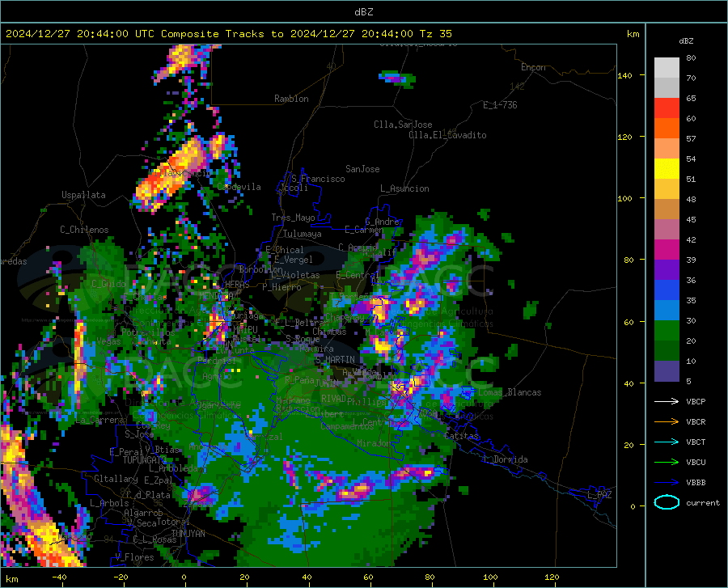Screen dimensions: 728x588
Task: Pick the dark purple 5-10 dBZ swatch
Action: [x=667, y=371]
